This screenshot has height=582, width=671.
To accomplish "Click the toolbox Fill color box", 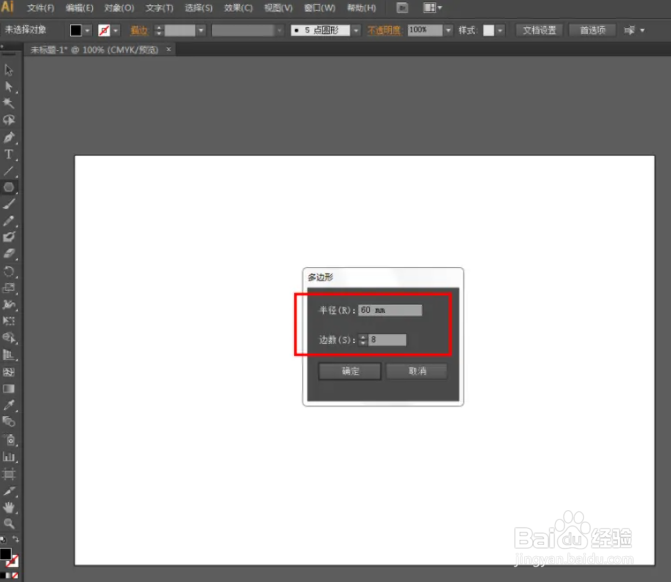I will 5,554.
